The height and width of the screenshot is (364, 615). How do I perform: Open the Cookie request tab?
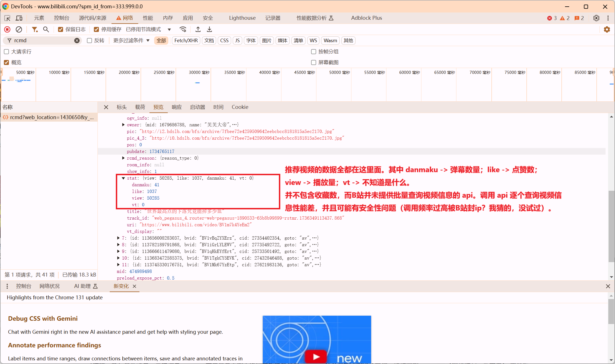tap(240, 107)
